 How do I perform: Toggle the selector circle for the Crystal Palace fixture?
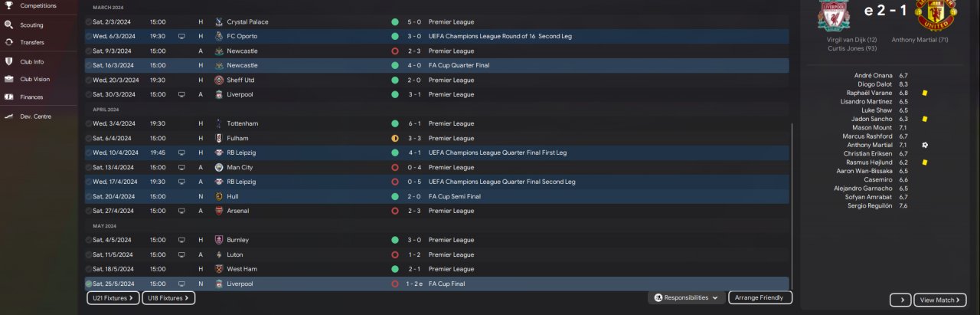click(x=89, y=22)
